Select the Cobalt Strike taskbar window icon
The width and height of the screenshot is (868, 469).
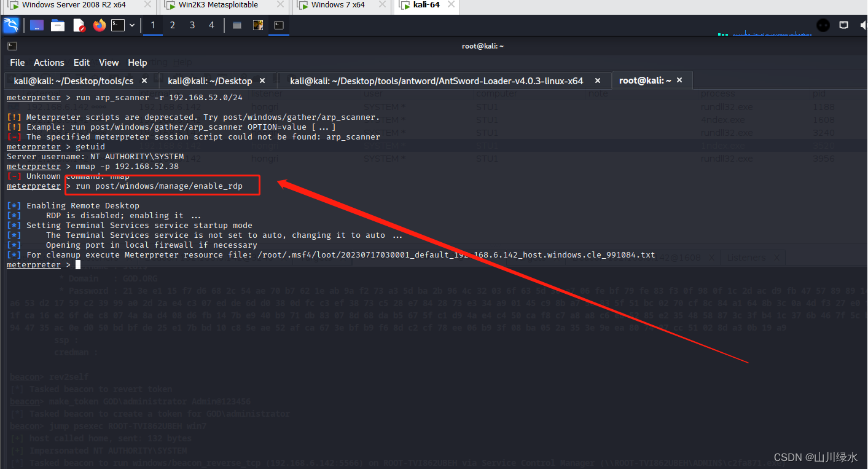pos(258,25)
